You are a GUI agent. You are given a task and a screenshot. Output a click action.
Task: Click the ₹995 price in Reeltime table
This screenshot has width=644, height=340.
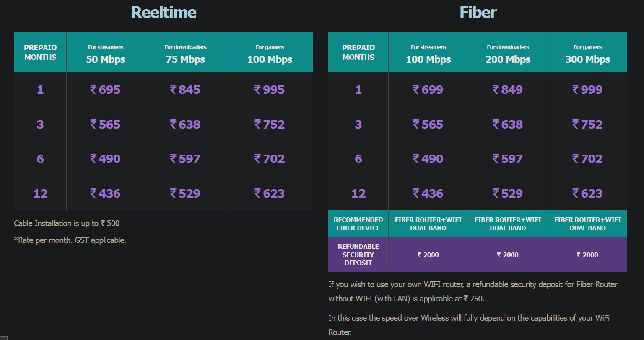[270, 90]
